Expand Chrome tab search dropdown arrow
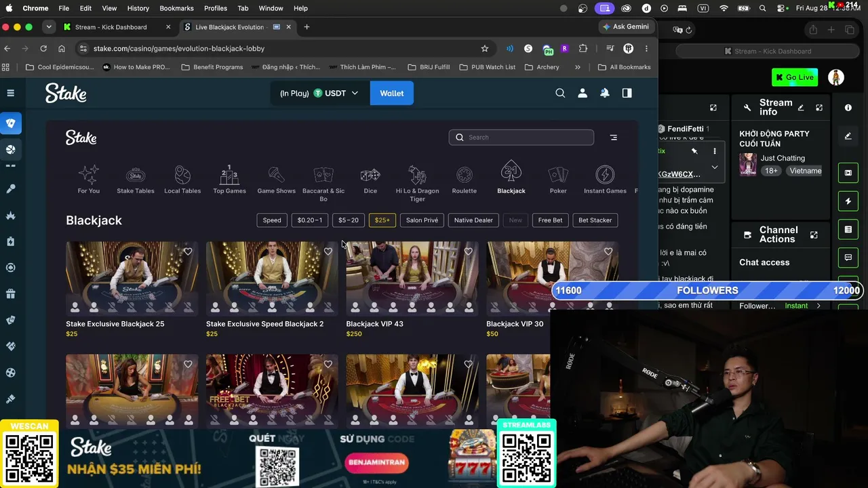The image size is (868, 488). (x=49, y=27)
